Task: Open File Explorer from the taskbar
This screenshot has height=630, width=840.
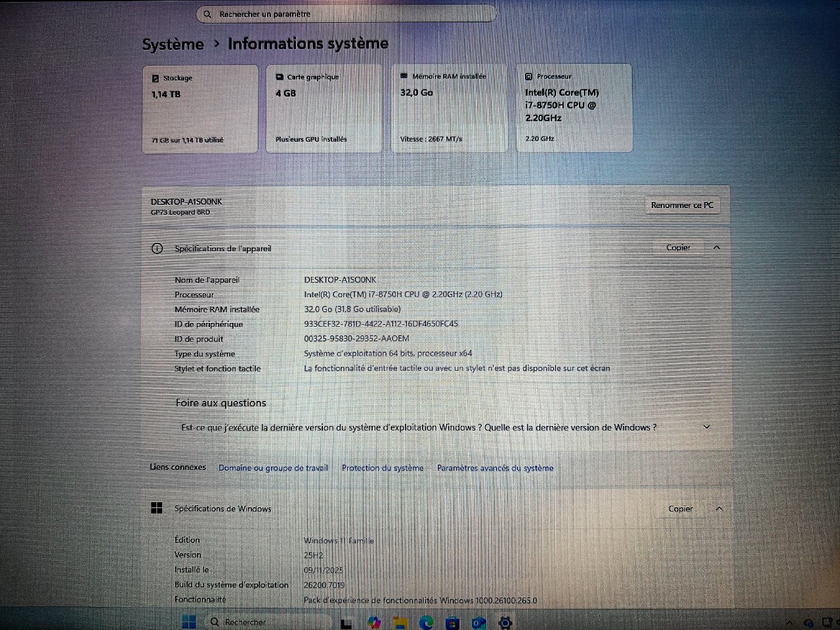Action: point(400,621)
